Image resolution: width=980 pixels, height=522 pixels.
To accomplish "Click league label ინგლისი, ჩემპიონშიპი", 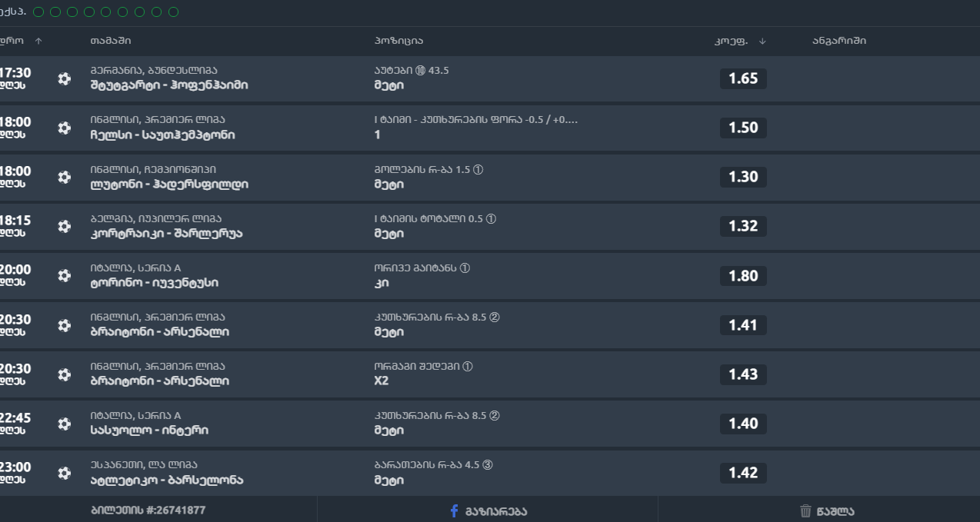I will [153, 170].
